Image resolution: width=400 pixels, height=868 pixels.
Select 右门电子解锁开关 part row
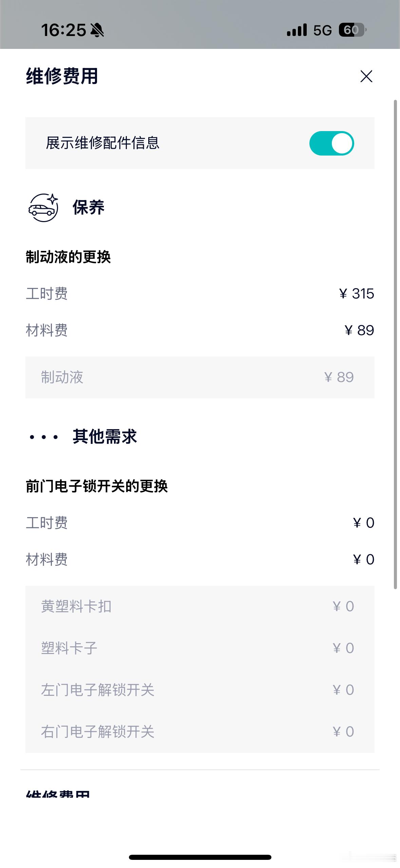click(200, 732)
